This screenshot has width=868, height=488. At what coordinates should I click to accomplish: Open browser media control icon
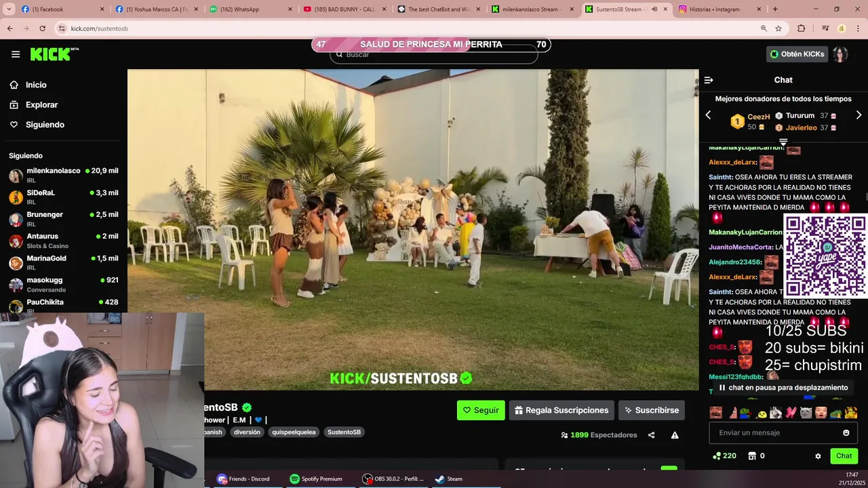tap(825, 28)
